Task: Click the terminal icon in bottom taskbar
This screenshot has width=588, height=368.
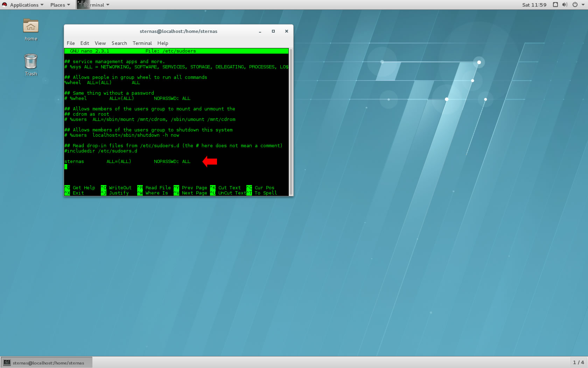Action: tap(7, 362)
